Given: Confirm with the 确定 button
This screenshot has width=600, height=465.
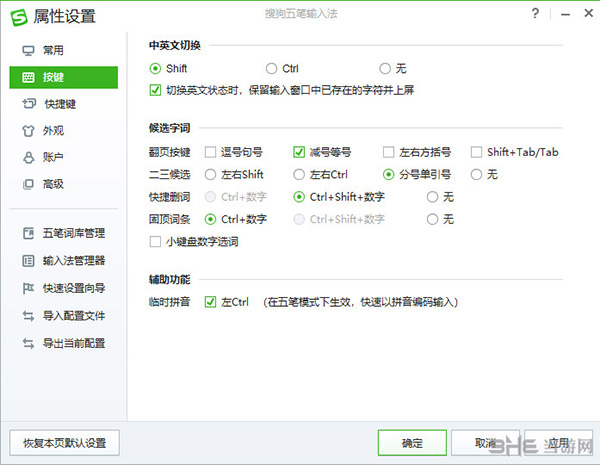Looking at the screenshot, I should [x=412, y=443].
